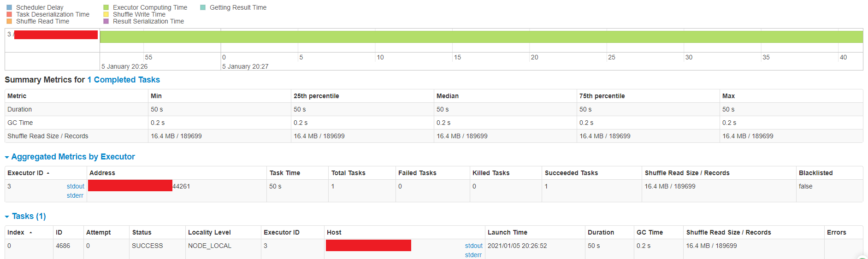
Task: Click the Getting Result Time teal legend swatch
Action: 203,7
